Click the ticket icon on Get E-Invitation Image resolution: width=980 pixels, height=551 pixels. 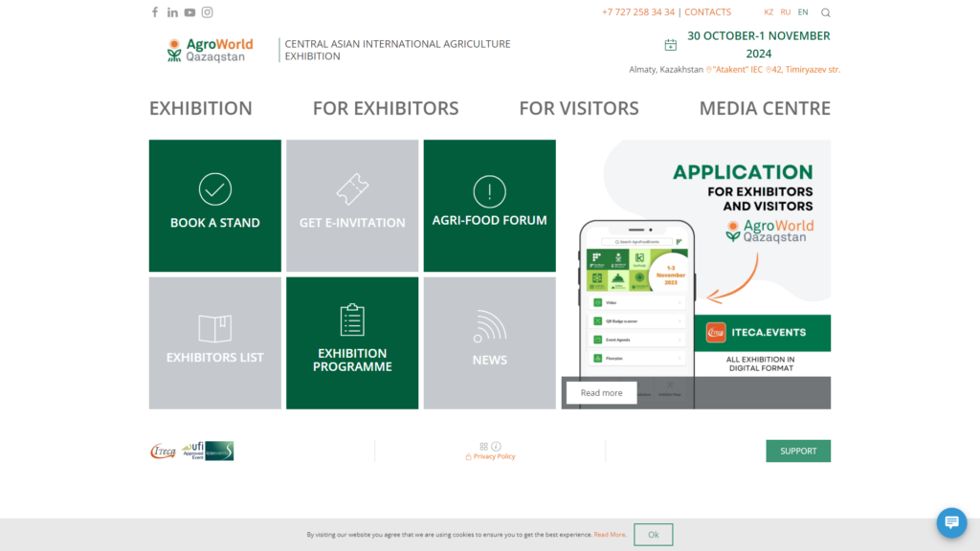coord(352,188)
